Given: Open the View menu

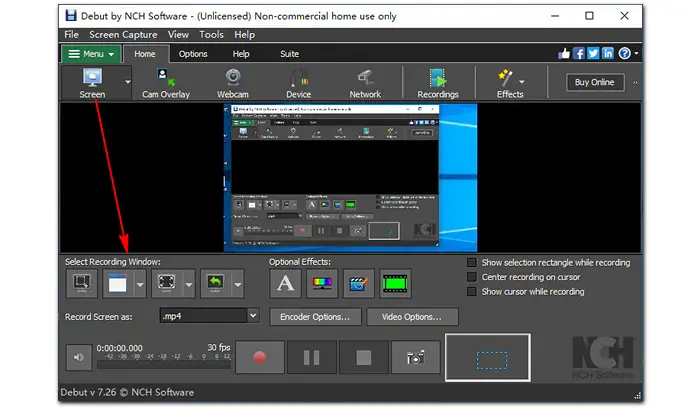Looking at the screenshot, I should [x=178, y=34].
